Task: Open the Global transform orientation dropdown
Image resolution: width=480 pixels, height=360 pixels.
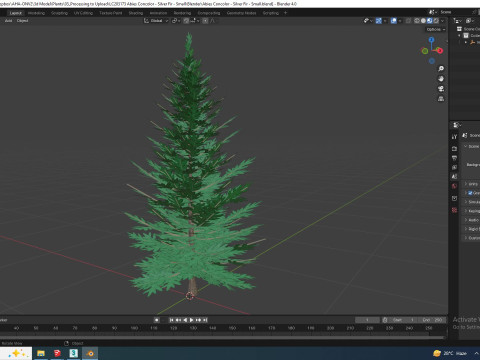Action: (156, 21)
